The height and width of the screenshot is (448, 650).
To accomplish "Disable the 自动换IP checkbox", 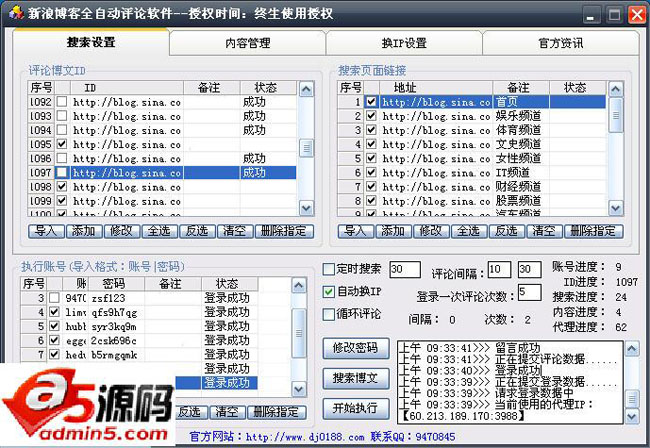I will coord(329,292).
